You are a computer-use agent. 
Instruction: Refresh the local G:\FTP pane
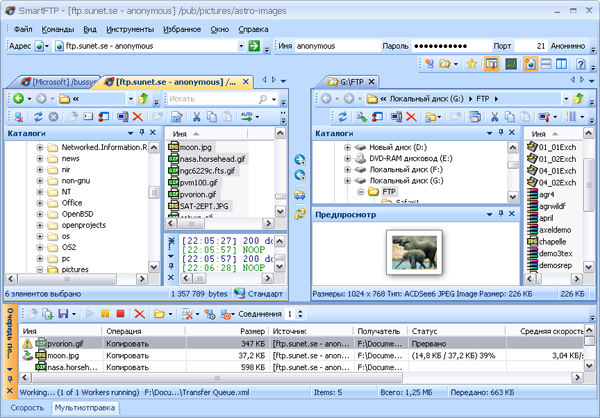[x=342, y=117]
